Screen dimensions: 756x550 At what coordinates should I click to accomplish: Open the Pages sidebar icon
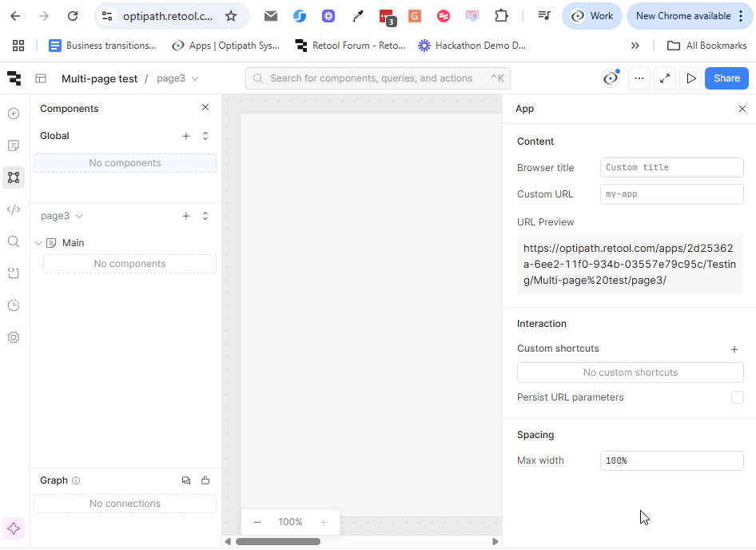tap(14, 145)
